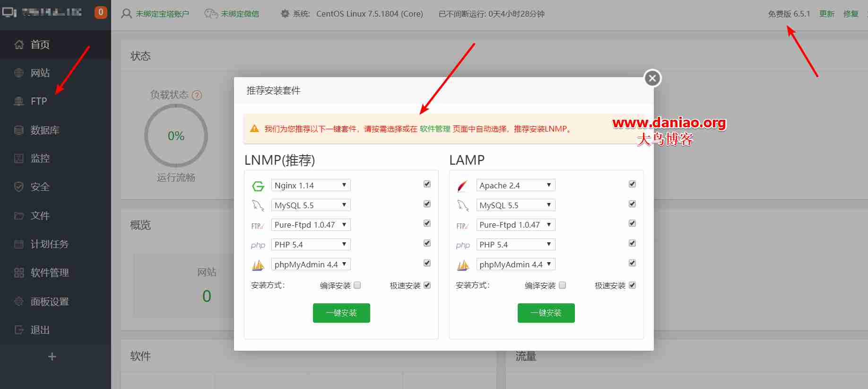Click the 负载状态 question mark help icon

(x=197, y=95)
